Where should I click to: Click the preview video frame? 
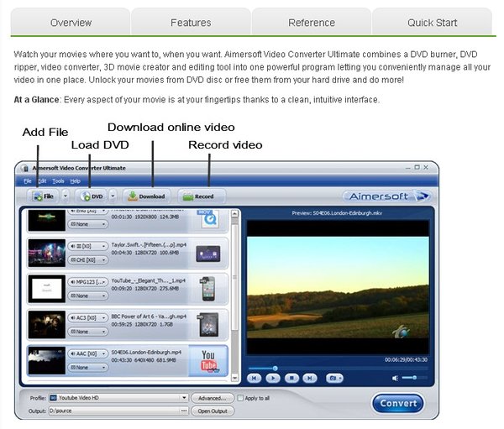pyautogui.click(x=338, y=287)
